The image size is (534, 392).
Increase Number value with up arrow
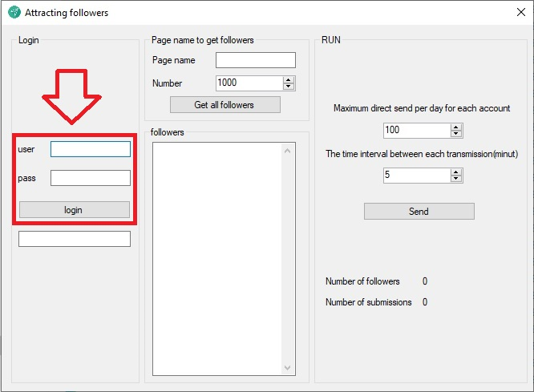click(x=289, y=79)
